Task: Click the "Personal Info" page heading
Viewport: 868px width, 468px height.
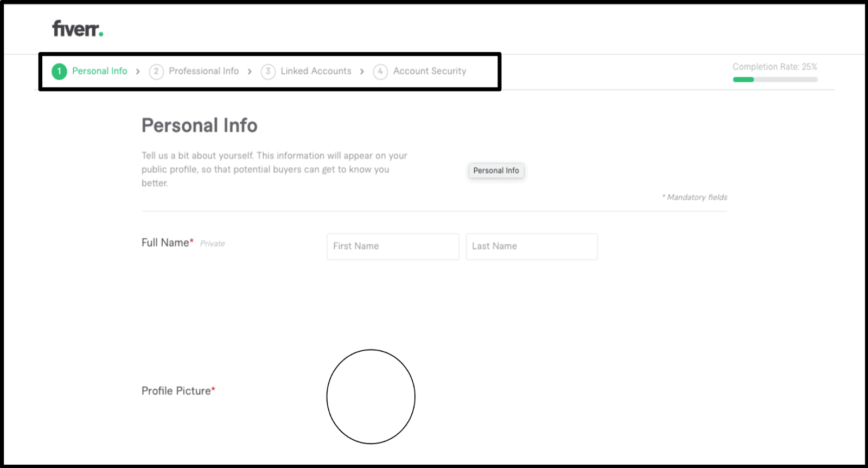Action: [200, 125]
